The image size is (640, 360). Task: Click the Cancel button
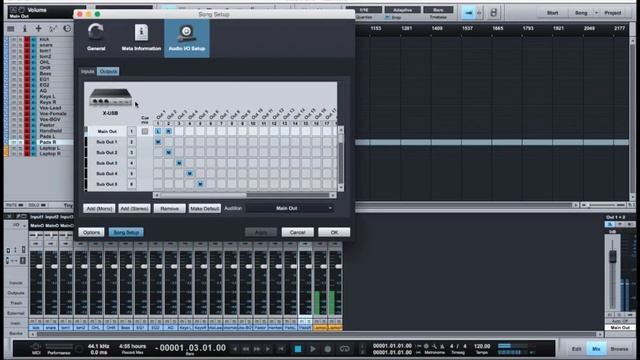[298, 232]
